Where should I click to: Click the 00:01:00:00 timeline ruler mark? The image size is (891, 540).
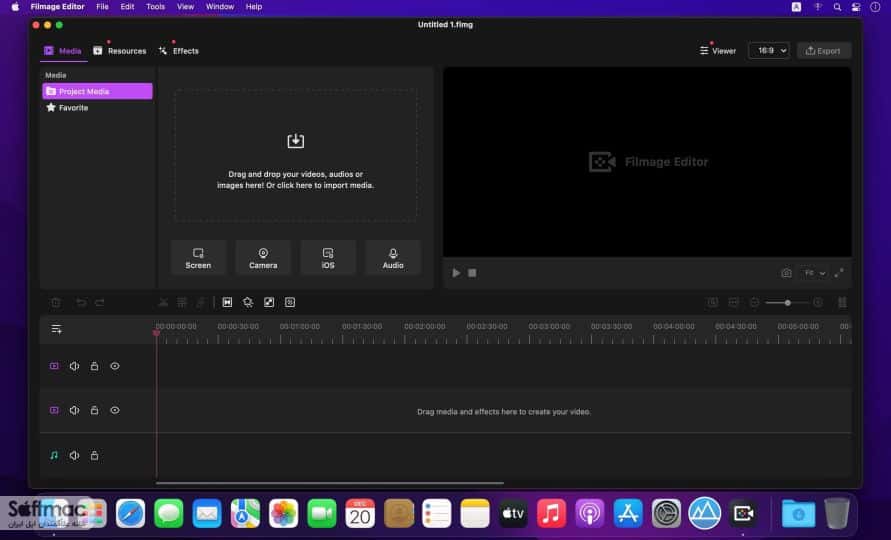(x=299, y=326)
